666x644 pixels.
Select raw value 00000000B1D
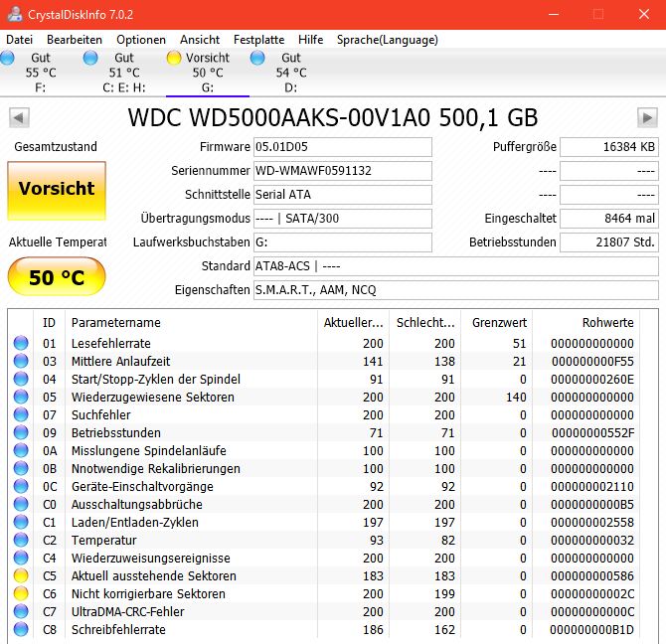pos(592,629)
